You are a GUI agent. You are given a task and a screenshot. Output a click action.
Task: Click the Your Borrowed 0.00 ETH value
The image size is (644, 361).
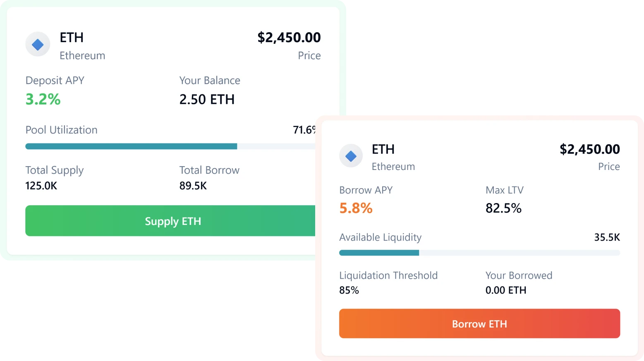pos(505,290)
